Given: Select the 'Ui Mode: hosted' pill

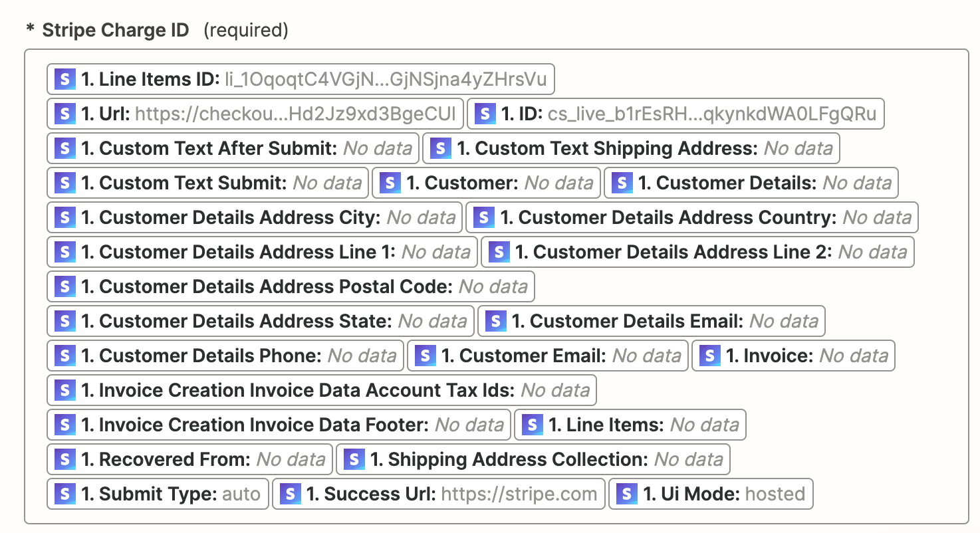Looking at the screenshot, I should 711,494.
